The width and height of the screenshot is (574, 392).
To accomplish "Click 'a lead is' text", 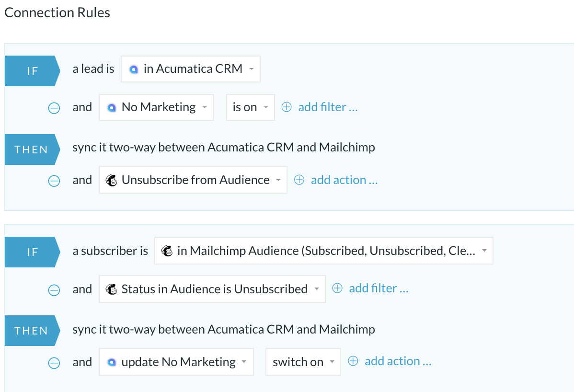I will pos(93,69).
